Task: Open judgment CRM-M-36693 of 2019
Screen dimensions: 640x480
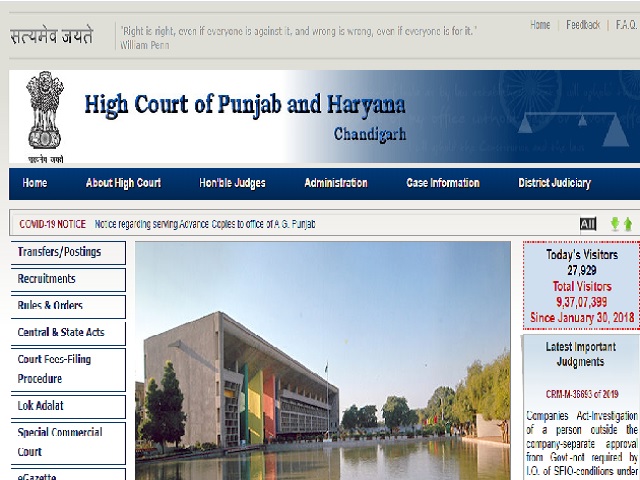Action: coord(582,394)
